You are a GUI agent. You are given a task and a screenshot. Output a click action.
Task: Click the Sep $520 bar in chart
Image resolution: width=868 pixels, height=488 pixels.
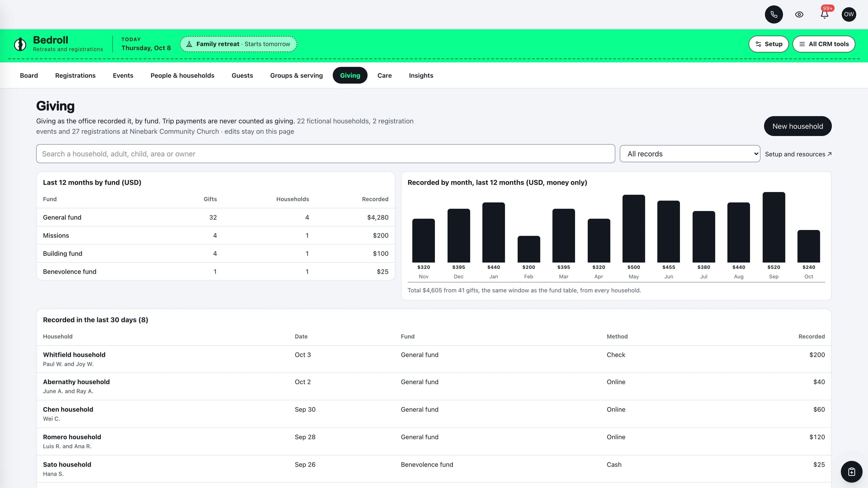(774, 227)
